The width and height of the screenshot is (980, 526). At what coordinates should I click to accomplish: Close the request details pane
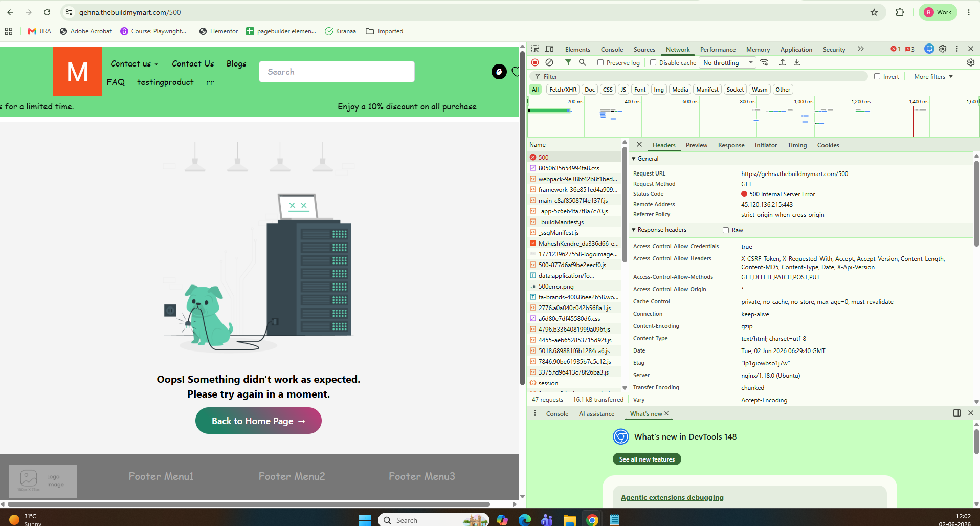[x=639, y=145]
